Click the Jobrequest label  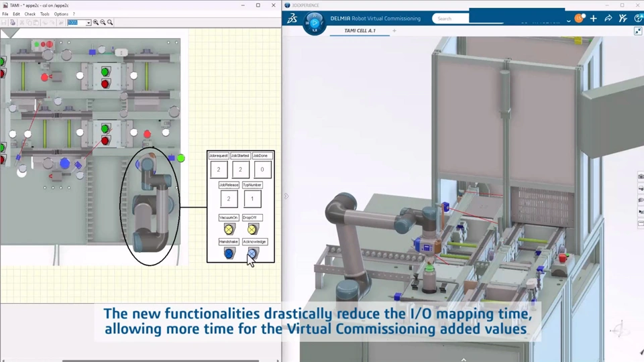tap(219, 156)
